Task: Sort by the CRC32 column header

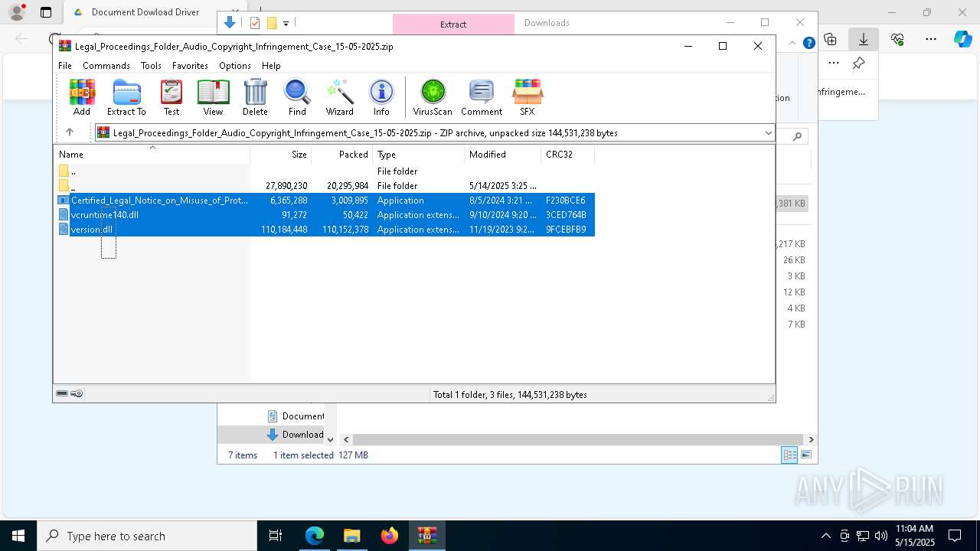Action: point(568,155)
